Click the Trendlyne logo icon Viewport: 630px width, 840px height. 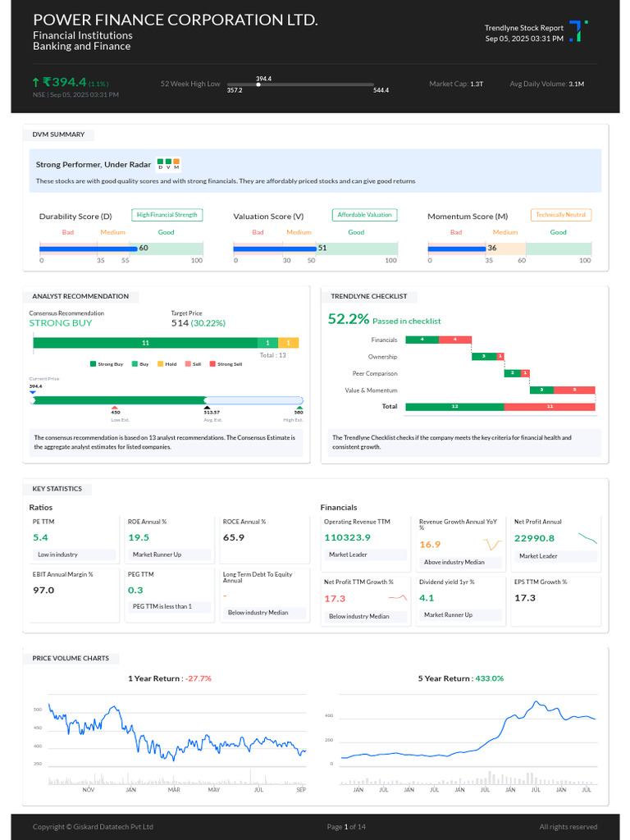578,31
